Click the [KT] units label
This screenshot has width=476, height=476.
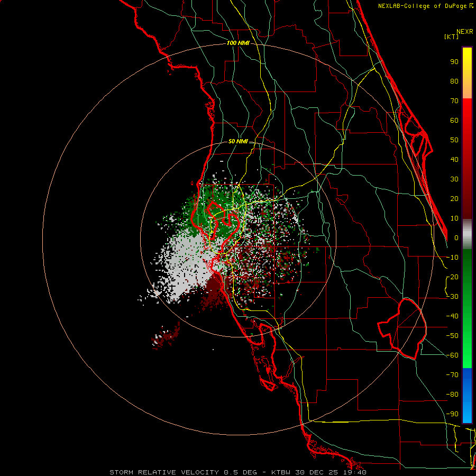[452, 36]
